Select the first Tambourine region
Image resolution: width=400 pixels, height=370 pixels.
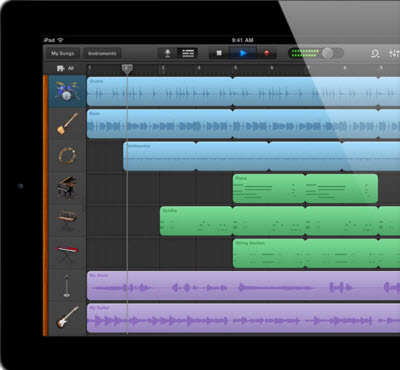pyautogui.click(x=159, y=156)
